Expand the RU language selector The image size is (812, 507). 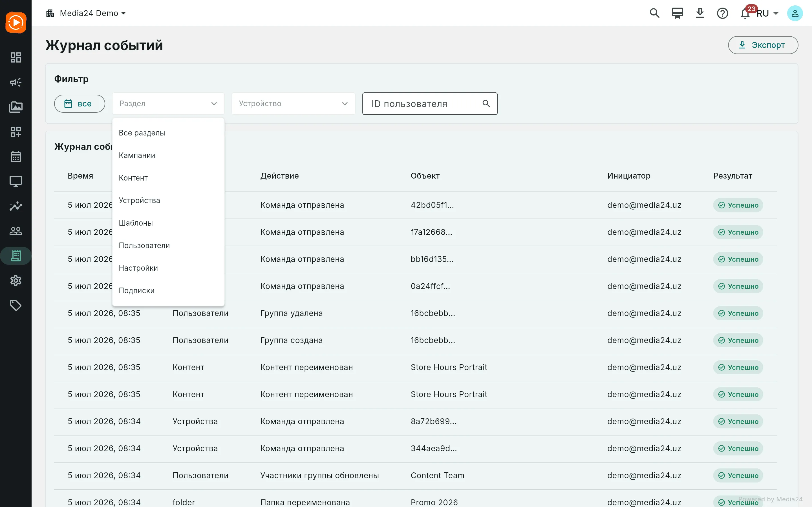pos(767,14)
